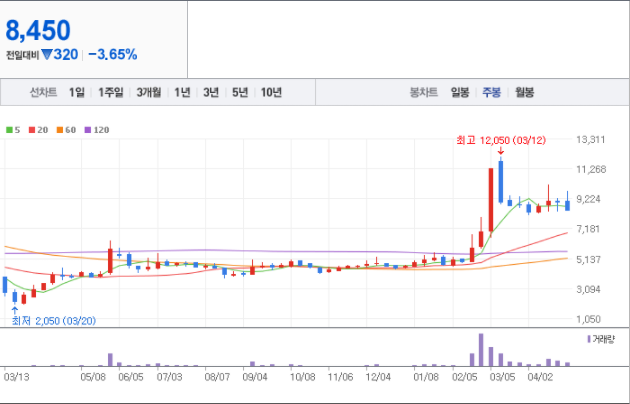Click the 05/08 date axis label
Screen dimensions: 630x404
pos(93,377)
